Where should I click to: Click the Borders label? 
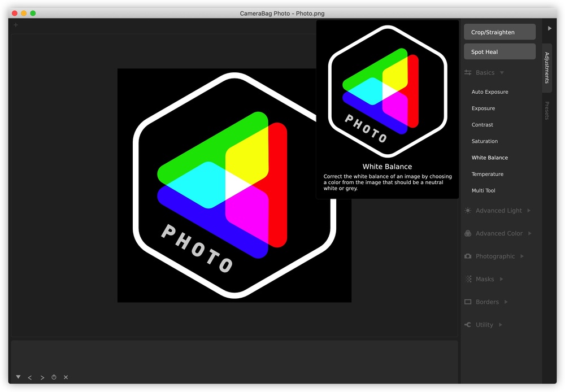pyautogui.click(x=487, y=302)
